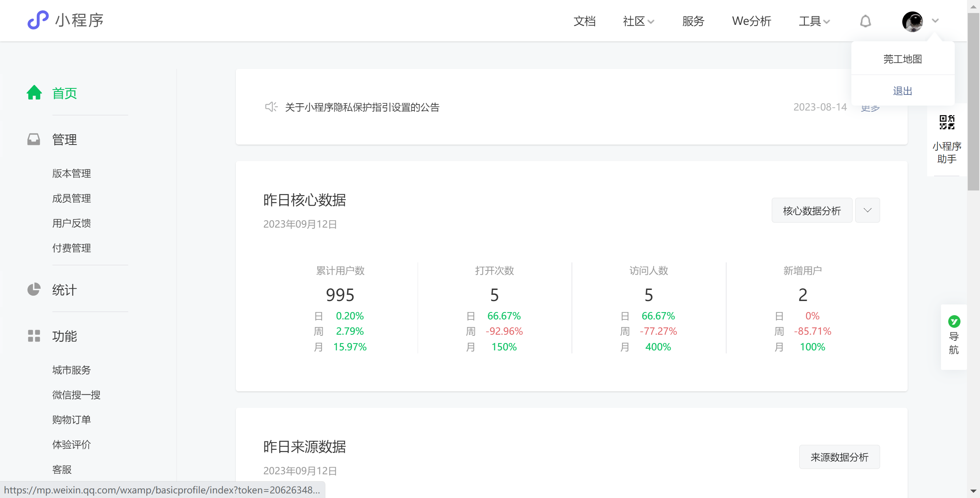This screenshot has height=498, width=980.
Task: Click the 统计 pie chart icon
Action: pos(34,289)
